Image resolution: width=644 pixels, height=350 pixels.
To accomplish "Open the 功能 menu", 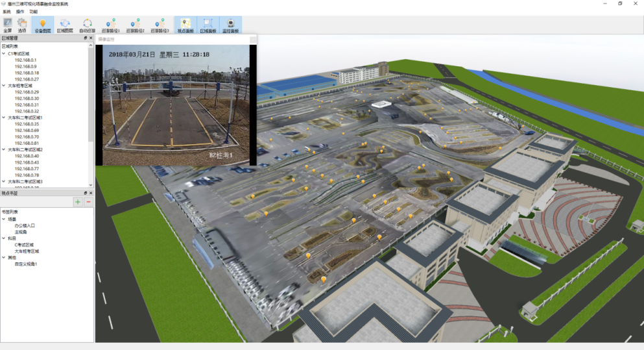I will 33,12.
